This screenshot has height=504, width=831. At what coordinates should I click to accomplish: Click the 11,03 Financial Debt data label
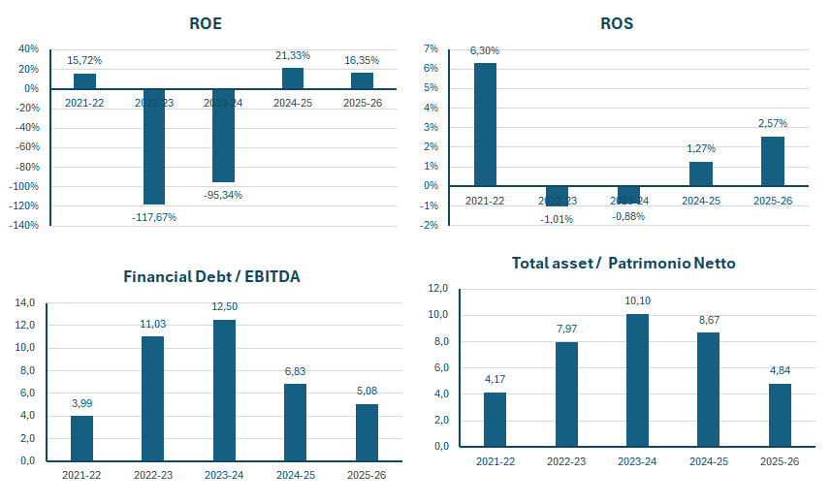[152, 324]
